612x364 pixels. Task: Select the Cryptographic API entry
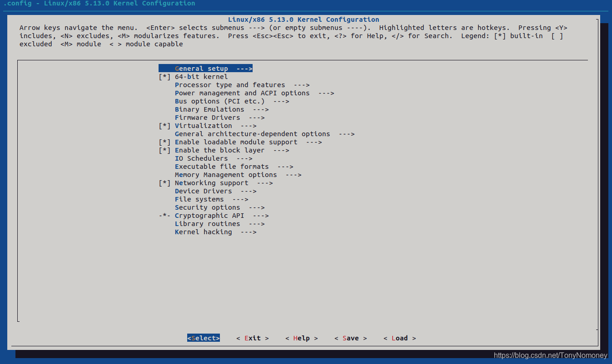[x=214, y=216]
